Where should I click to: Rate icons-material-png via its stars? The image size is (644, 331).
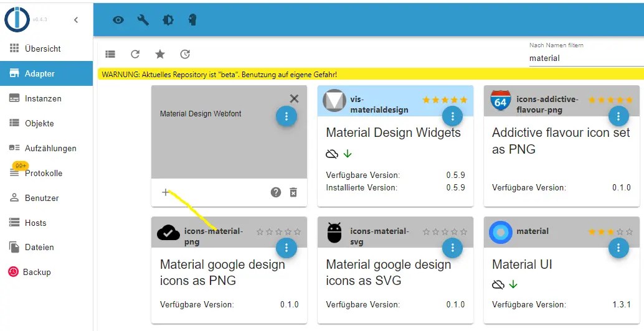click(x=278, y=231)
